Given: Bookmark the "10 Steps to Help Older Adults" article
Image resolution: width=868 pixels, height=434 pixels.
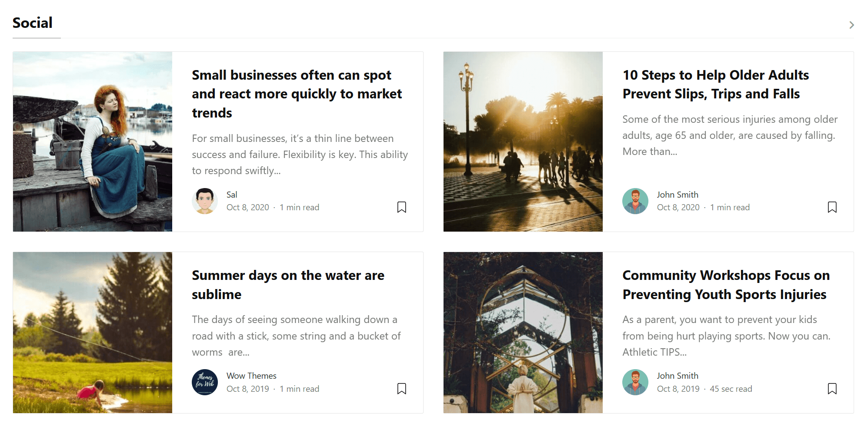Looking at the screenshot, I should (x=832, y=208).
